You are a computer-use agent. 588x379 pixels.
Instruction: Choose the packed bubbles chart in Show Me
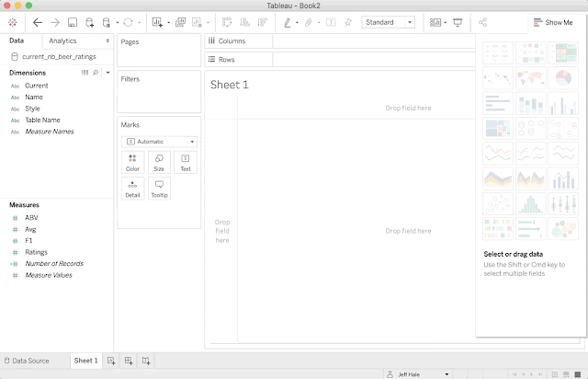coord(563,228)
